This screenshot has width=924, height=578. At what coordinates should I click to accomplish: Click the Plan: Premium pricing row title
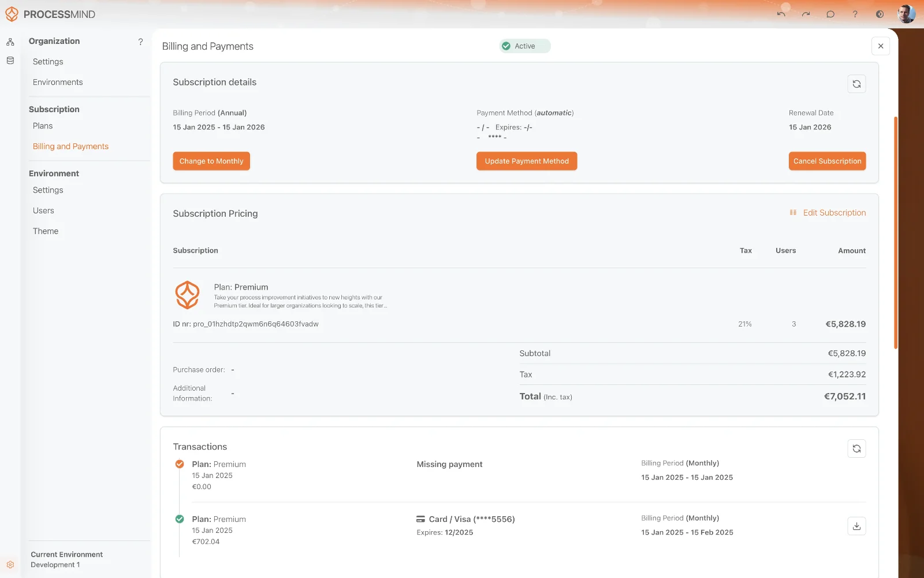pos(241,287)
